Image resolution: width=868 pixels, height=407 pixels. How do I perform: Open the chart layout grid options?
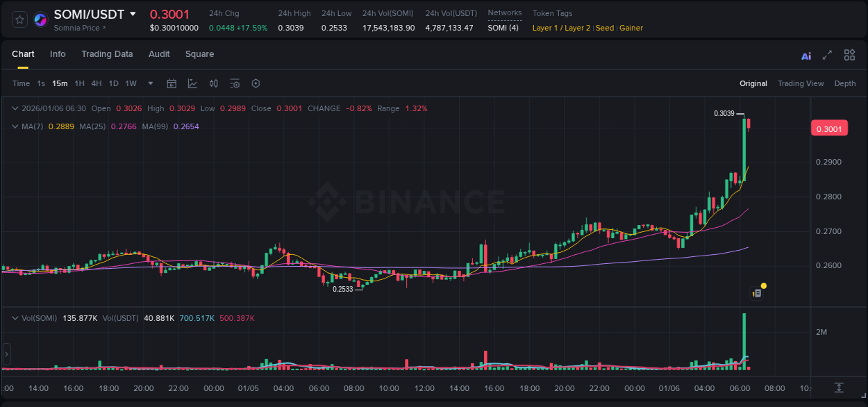[x=849, y=55]
